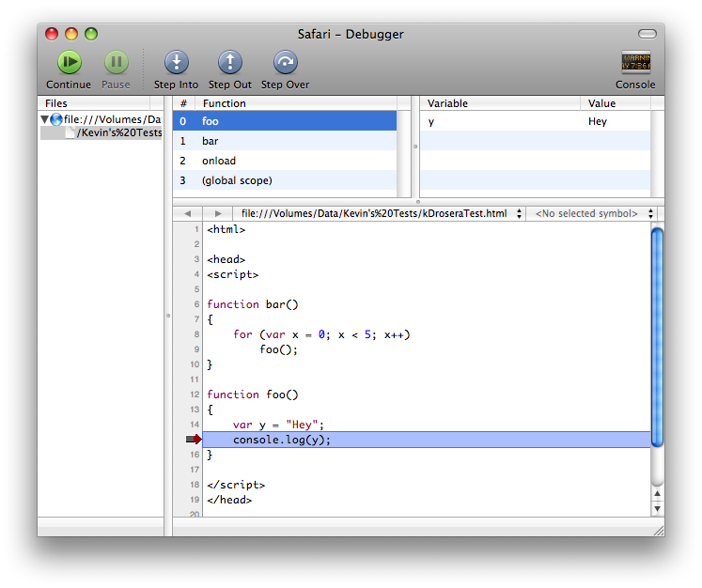Click the yellow minimize window button

[x=71, y=34]
